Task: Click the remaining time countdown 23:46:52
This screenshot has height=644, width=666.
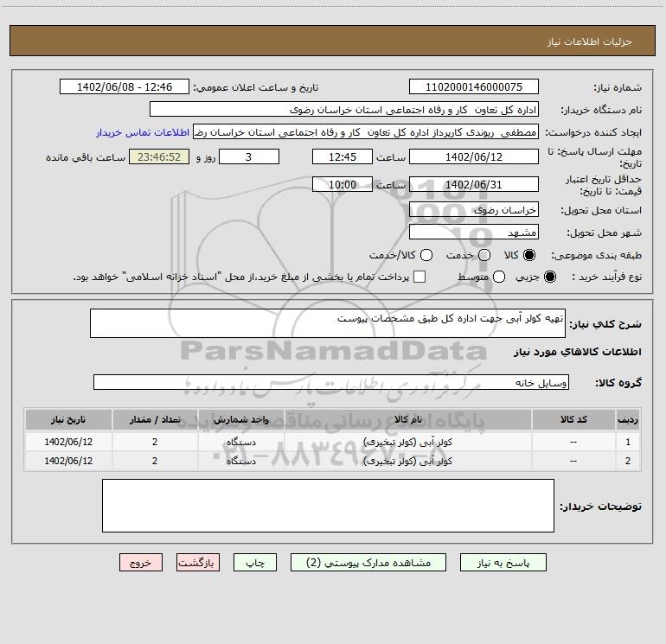Action: coord(159,156)
